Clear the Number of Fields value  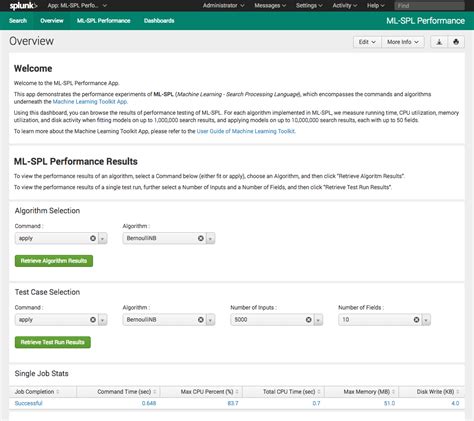click(416, 320)
